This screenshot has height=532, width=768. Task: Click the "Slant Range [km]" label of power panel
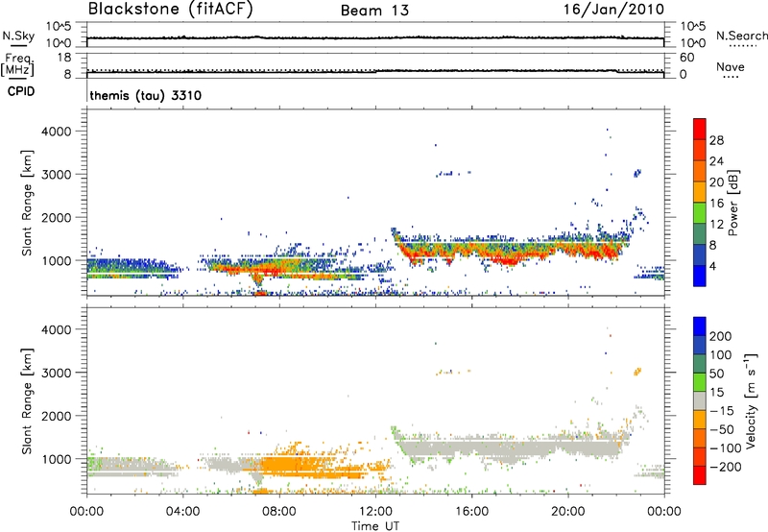point(27,203)
